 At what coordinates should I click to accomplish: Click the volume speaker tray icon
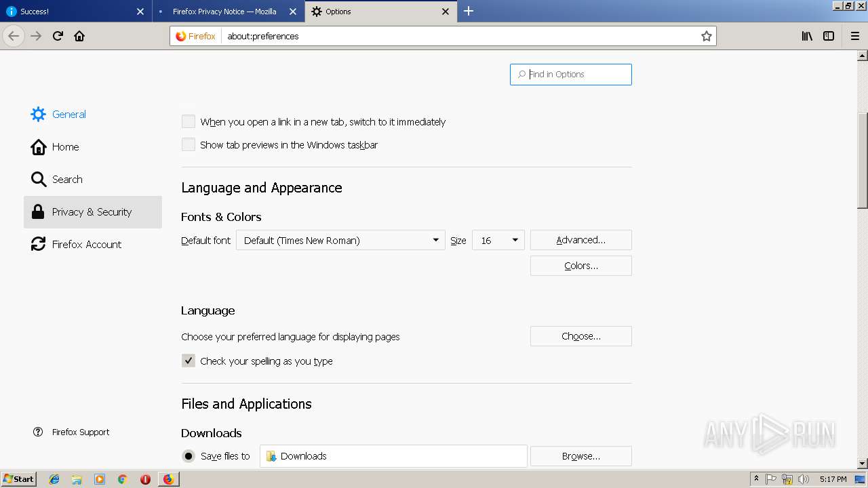point(804,479)
